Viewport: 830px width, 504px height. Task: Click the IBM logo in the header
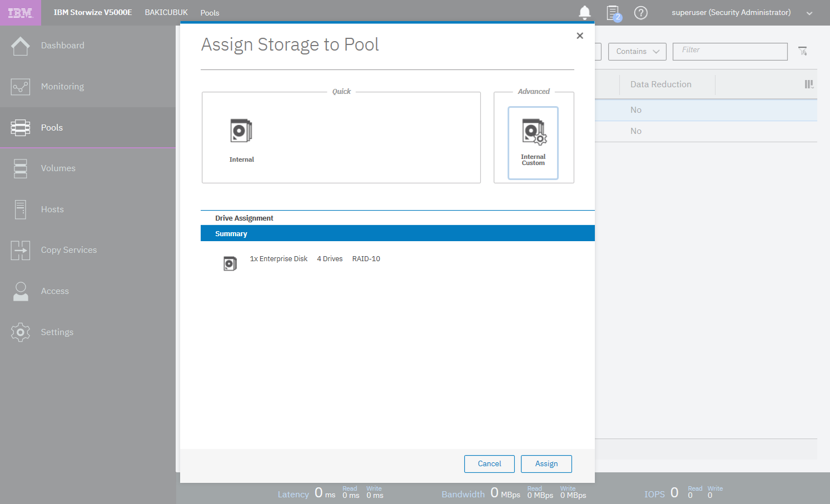21,13
